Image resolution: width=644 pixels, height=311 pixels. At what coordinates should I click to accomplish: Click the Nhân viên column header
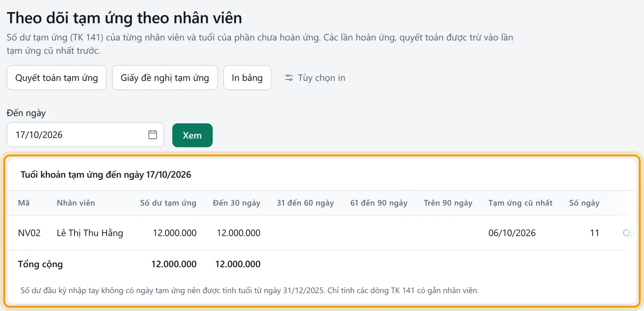click(x=76, y=203)
